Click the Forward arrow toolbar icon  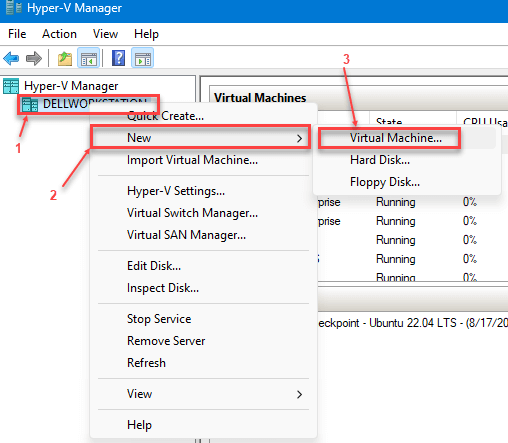coord(34,58)
